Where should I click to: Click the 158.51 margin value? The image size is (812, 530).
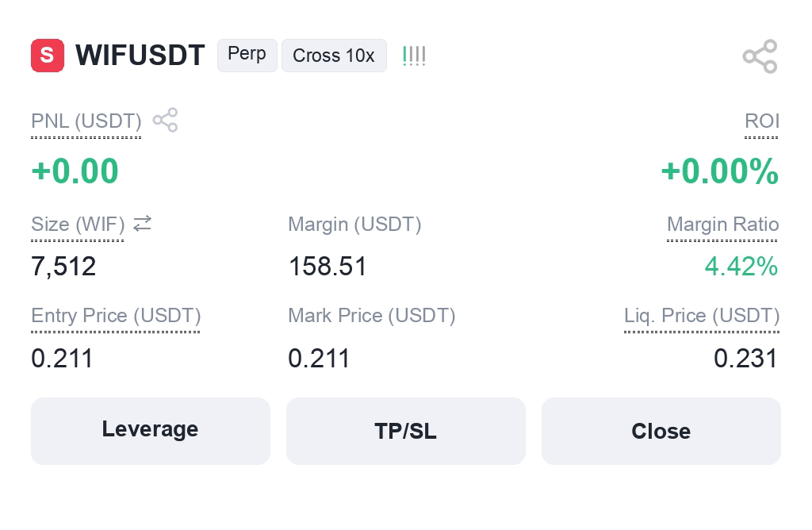[327, 267]
